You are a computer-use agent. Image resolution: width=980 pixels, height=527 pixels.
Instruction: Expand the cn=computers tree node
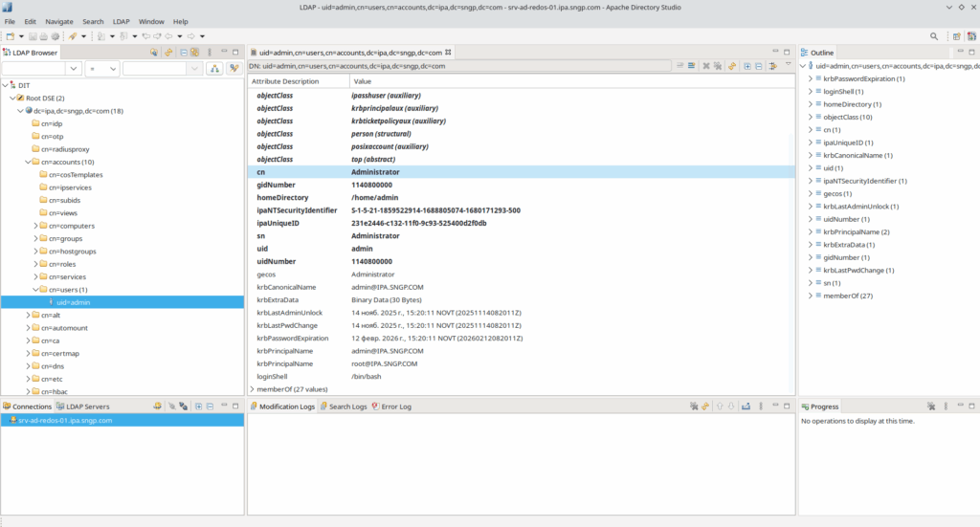(35, 226)
